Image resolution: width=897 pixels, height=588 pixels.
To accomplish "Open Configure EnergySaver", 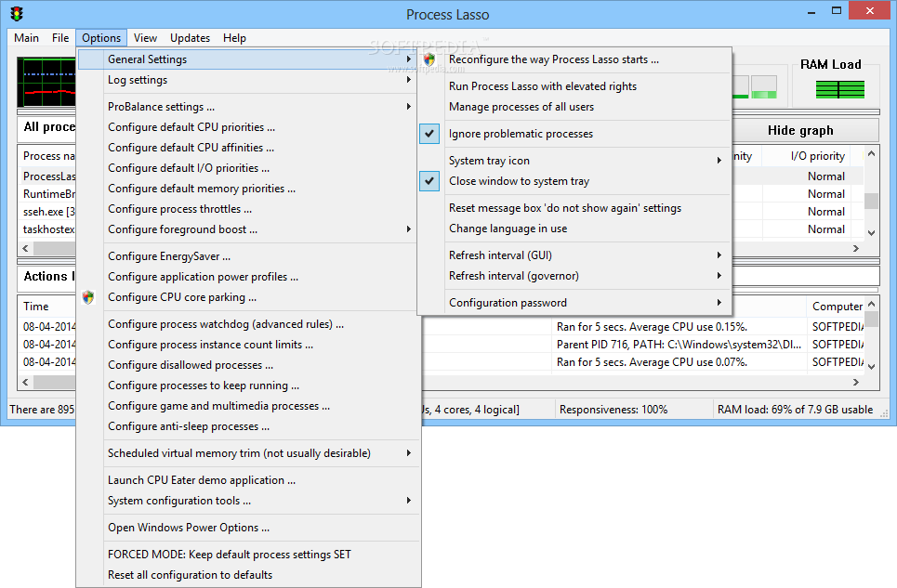I will click(x=248, y=256).
